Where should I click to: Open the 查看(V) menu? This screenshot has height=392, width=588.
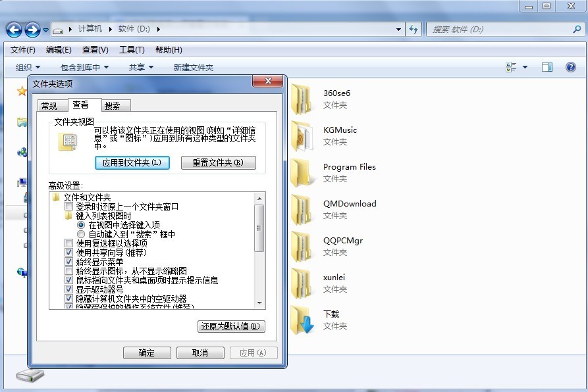pos(95,50)
